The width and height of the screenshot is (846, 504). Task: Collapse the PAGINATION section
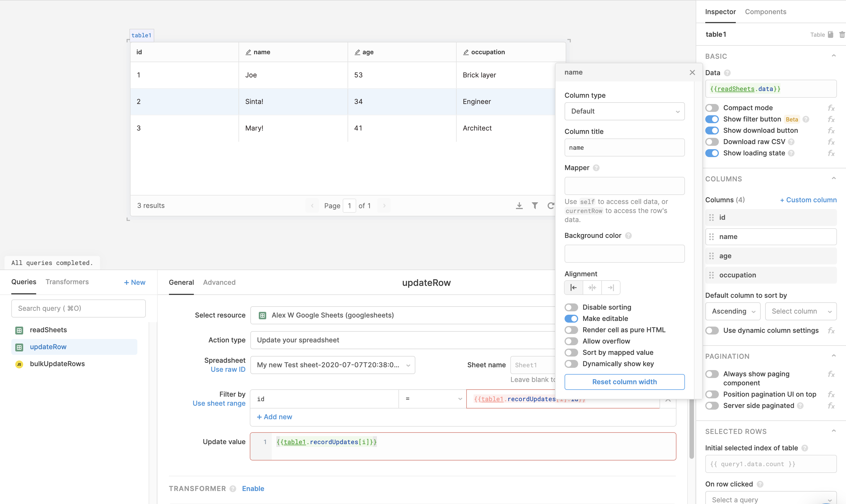coord(834,356)
